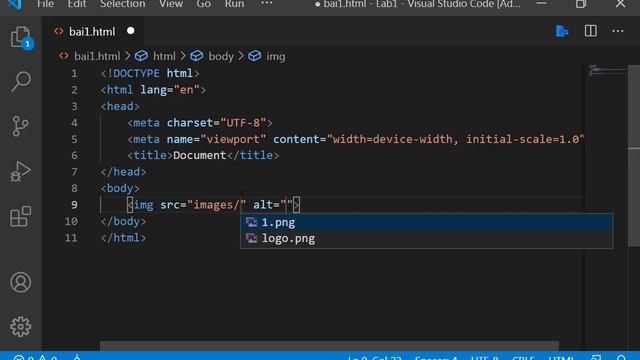
Task: Click UTF-8 encoding in the status bar
Action: pos(484,357)
